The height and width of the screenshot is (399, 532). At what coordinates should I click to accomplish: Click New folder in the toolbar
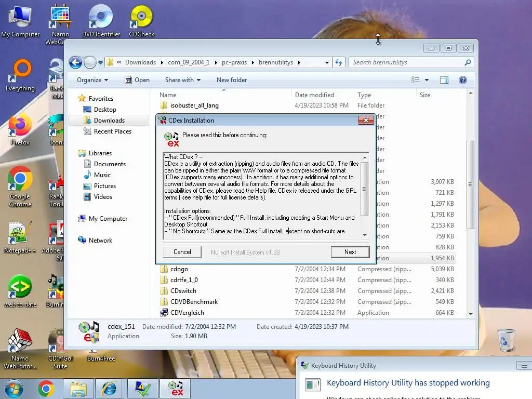click(232, 79)
